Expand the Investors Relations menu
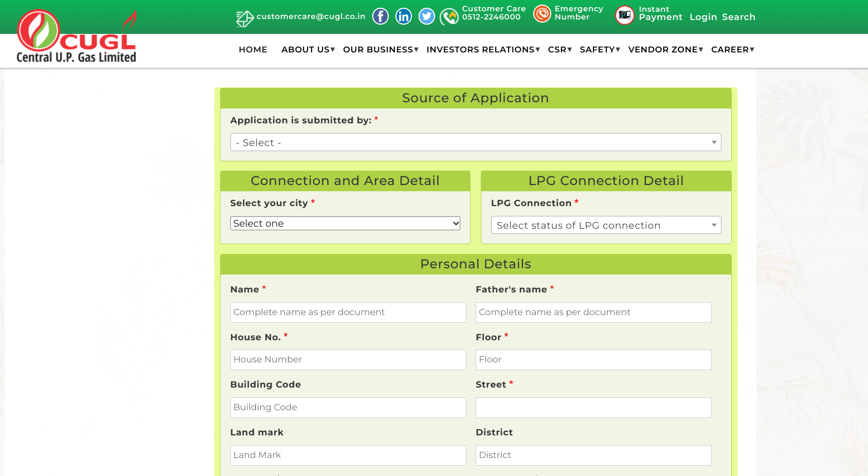Screen dimensions: 868x476 (x=482, y=50)
